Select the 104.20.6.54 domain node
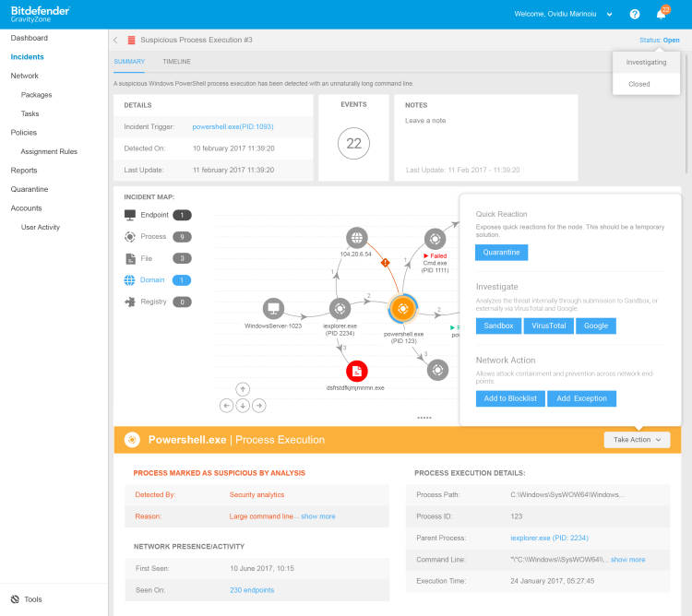Image resolution: width=692 pixels, height=616 pixels. pyautogui.click(x=356, y=238)
